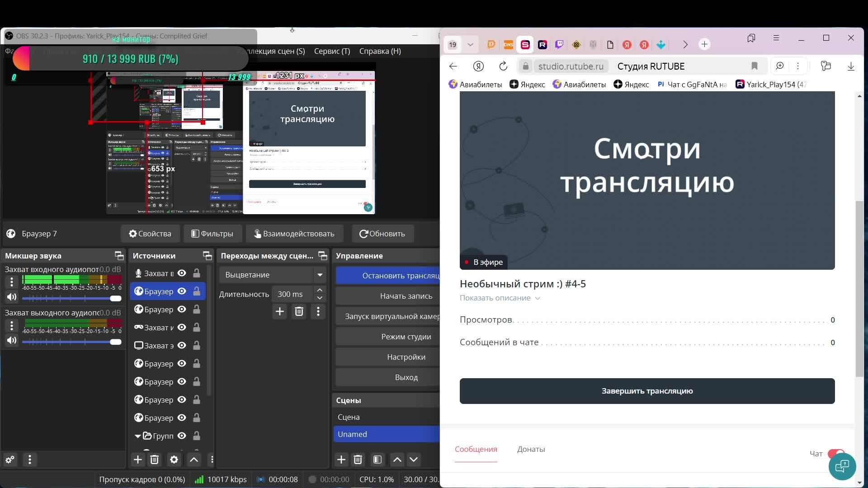The image size is (868, 488).
Task: Click the browser page reload icon
Action: (x=503, y=66)
